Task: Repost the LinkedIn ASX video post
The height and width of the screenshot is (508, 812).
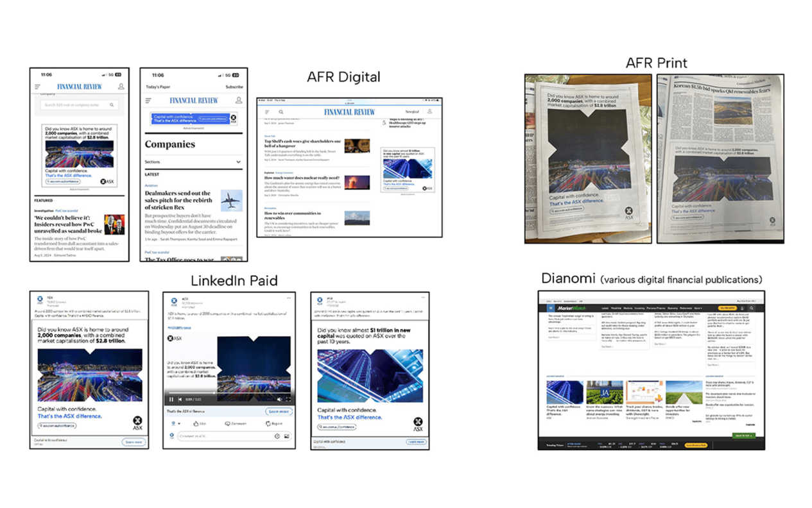Action: [274, 424]
